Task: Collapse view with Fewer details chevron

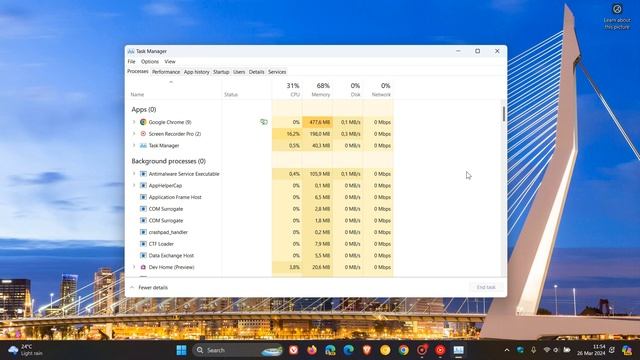Action: [132, 287]
